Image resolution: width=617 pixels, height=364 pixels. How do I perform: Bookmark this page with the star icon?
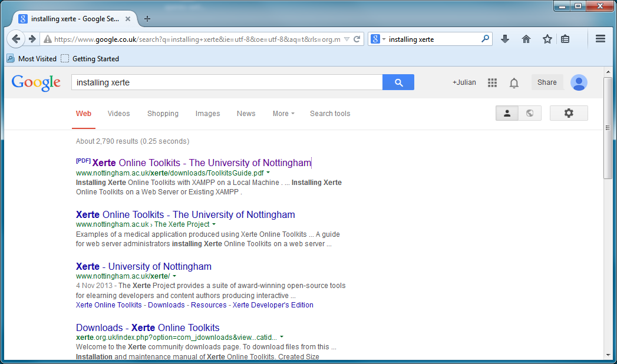click(547, 39)
